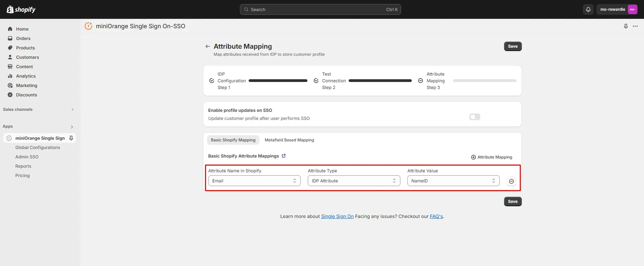Click the Products tag icon

point(10,48)
